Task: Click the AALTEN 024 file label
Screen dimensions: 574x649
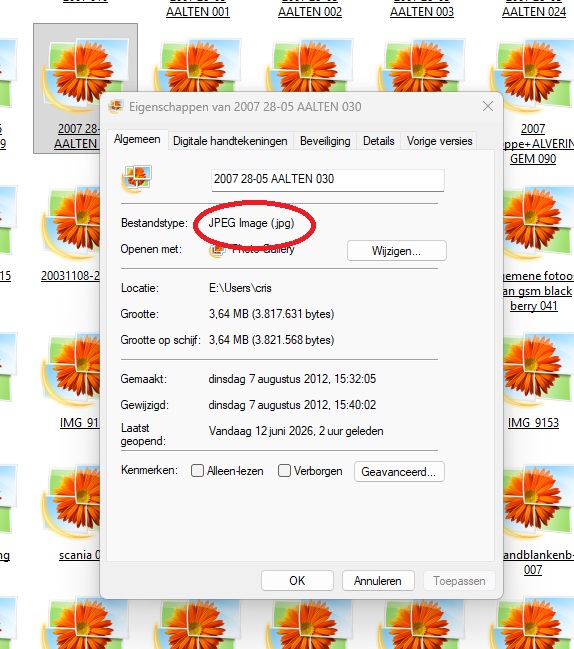Action: pyautogui.click(x=533, y=12)
